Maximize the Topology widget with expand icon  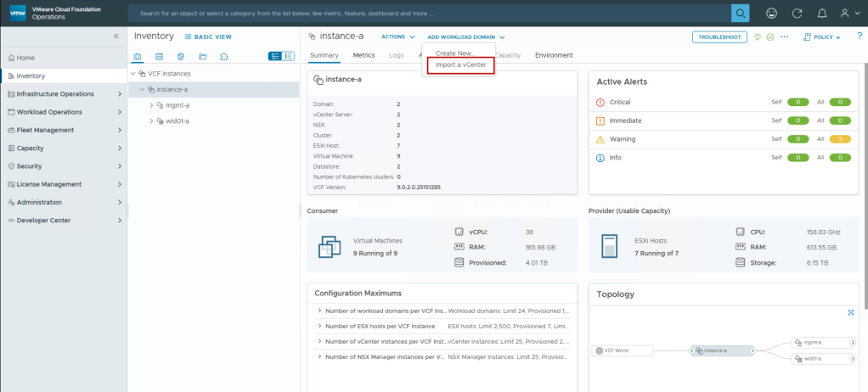point(851,312)
